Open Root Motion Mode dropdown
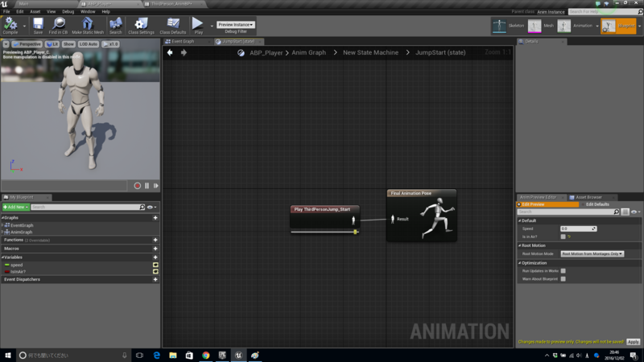Screen dimensions: 644x362 point(592,254)
